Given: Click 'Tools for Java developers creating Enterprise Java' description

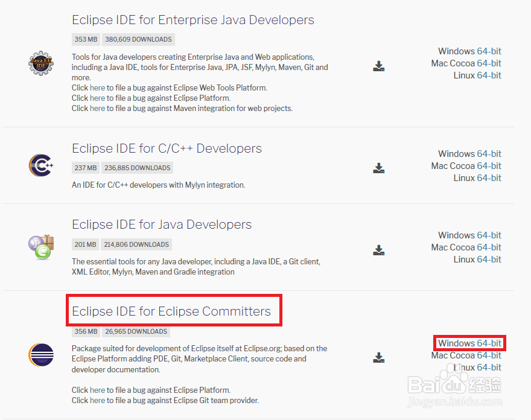Looking at the screenshot, I should (x=200, y=67).
